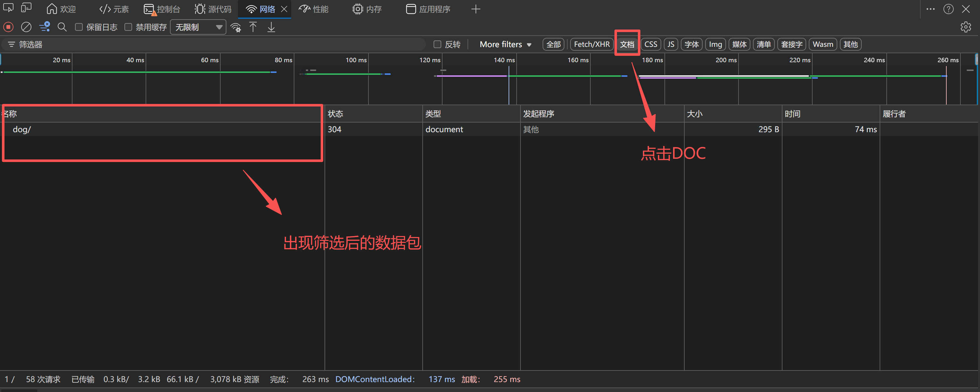Click the import HAR upload arrow
This screenshot has height=392, width=980.
coord(253,27)
